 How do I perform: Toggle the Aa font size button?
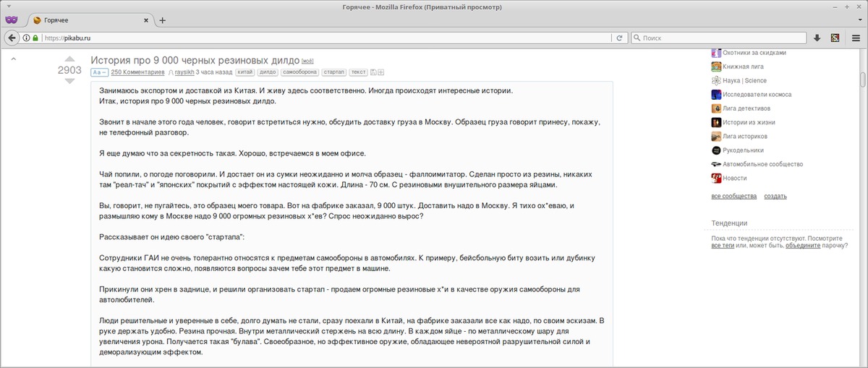pos(99,72)
